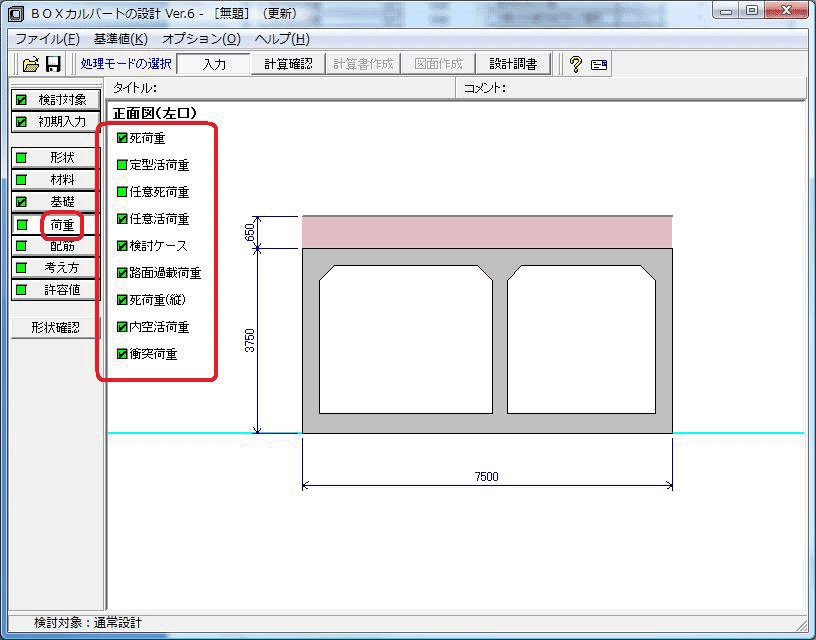Select the 内空活荷重 load item

(x=153, y=327)
